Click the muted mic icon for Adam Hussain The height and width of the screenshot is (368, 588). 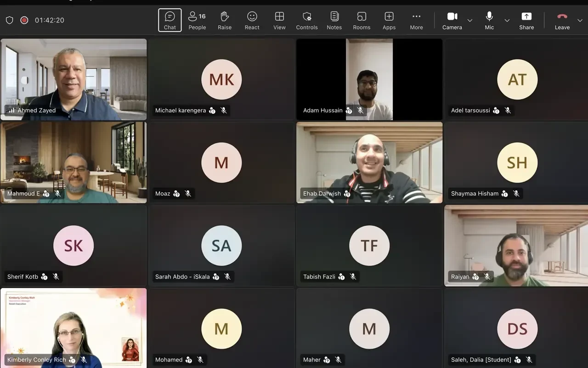click(361, 111)
